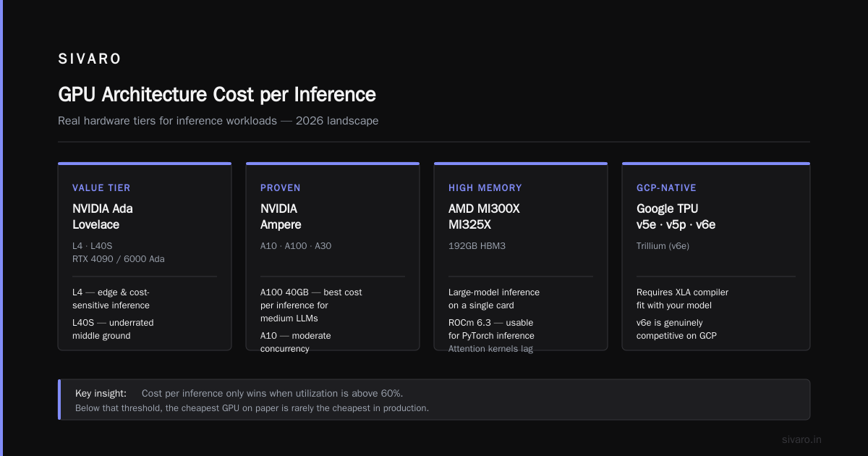The height and width of the screenshot is (456, 868).
Task: Click '192GB HBM3' spec text
Action: pyautogui.click(x=477, y=246)
